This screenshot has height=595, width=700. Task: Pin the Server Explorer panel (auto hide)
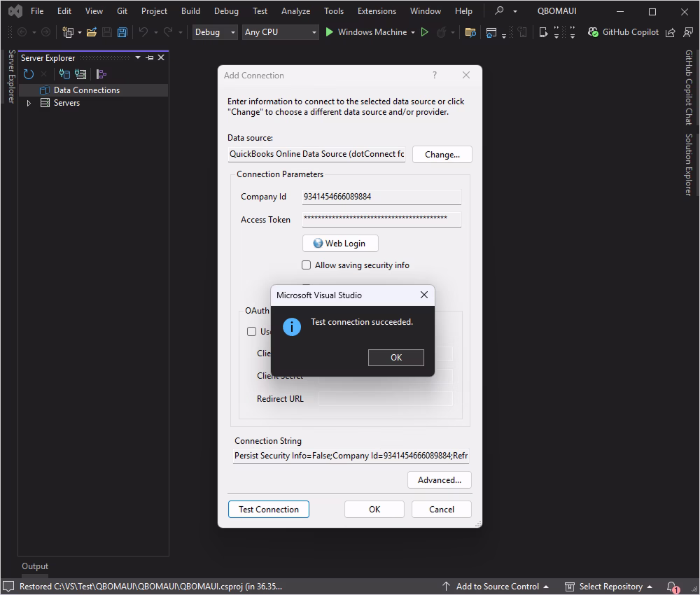[x=150, y=57]
